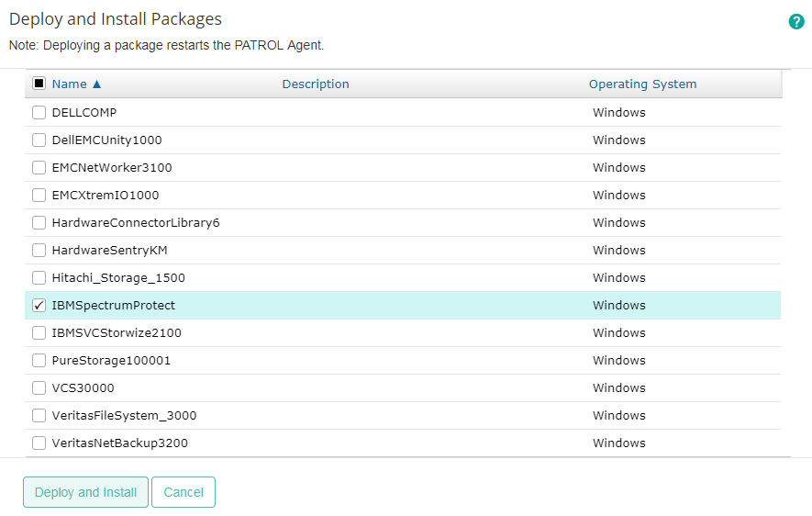
Task: Select the HardwareConnectorLibrary6 package name
Action: tap(136, 222)
